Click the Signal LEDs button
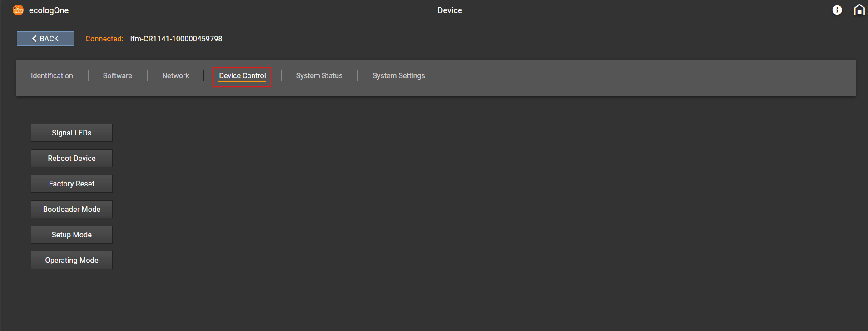Screen dimensions: 868x331 (72, 133)
